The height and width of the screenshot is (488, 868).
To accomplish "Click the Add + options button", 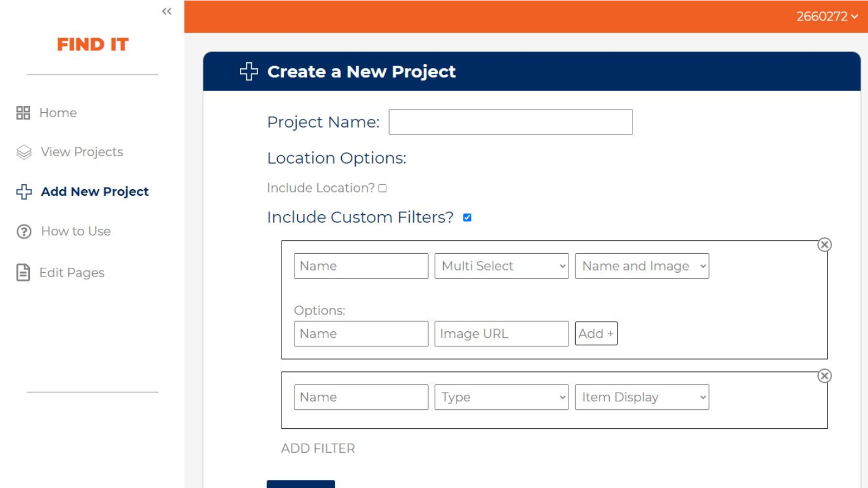I will coord(596,333).
